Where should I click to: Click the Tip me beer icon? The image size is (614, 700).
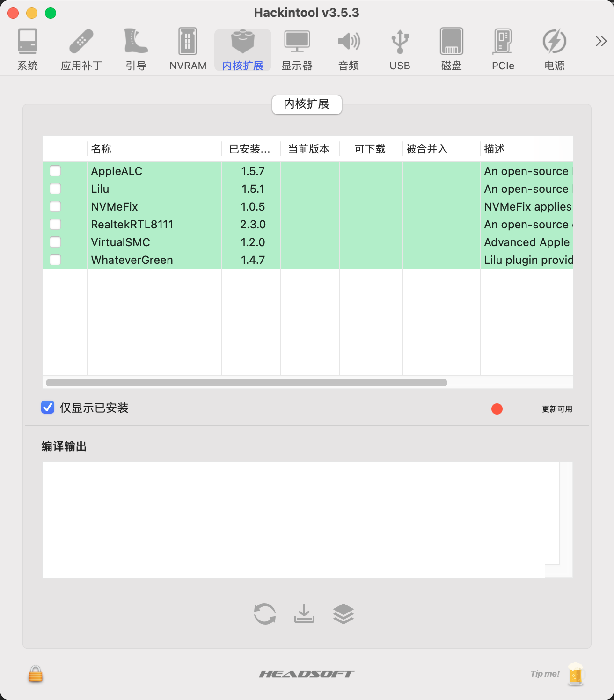[x=576, y=674]
